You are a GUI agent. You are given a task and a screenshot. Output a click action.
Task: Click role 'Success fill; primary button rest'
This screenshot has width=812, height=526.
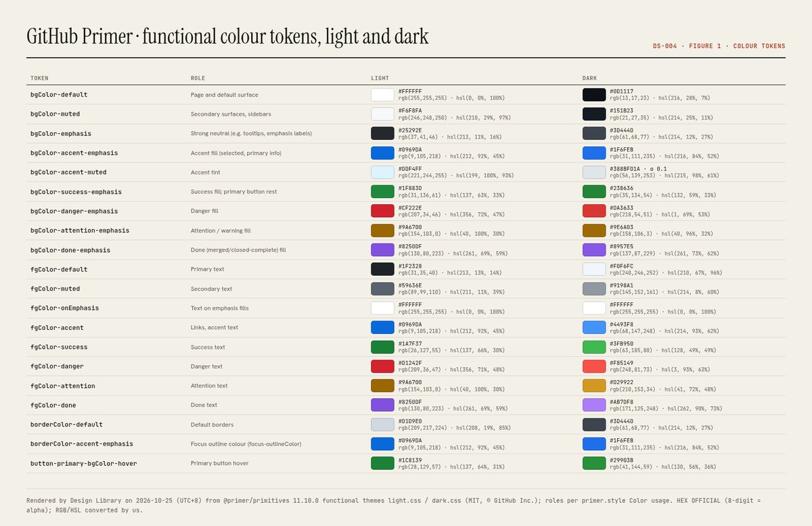[x=233, y=192]
